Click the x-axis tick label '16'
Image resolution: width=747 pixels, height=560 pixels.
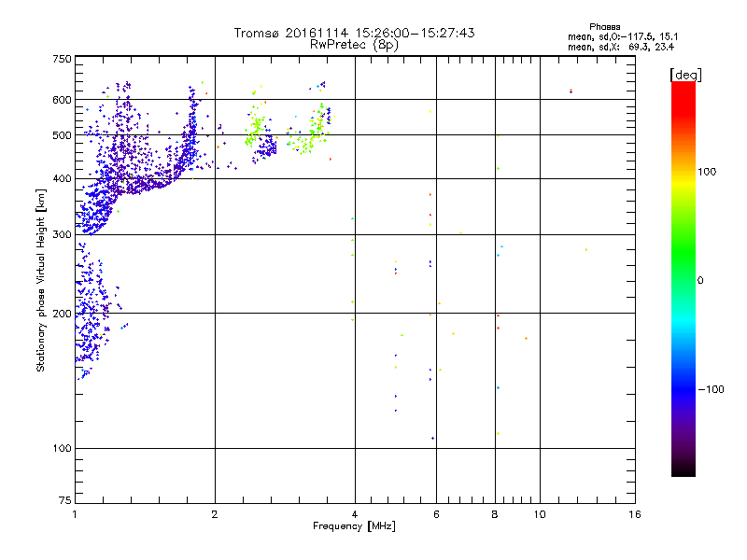635,514
